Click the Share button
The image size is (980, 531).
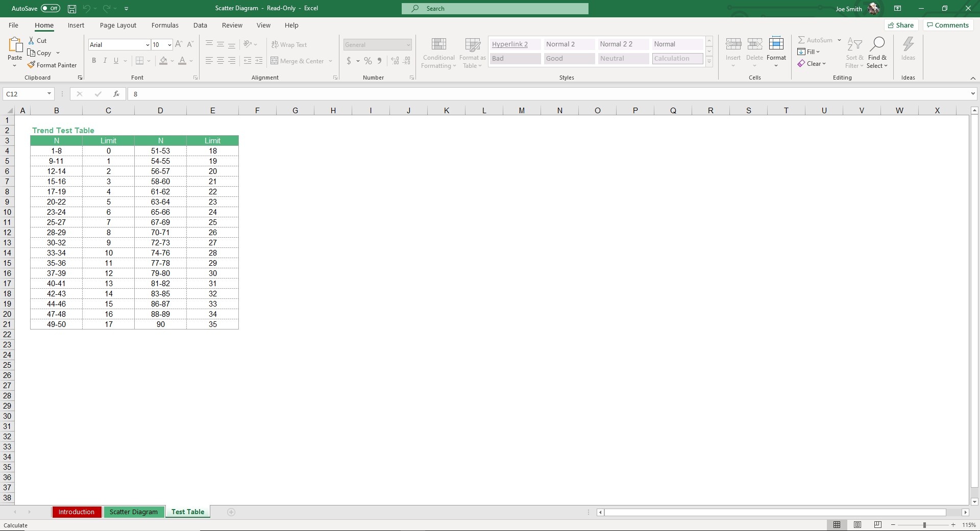point(901,25)
